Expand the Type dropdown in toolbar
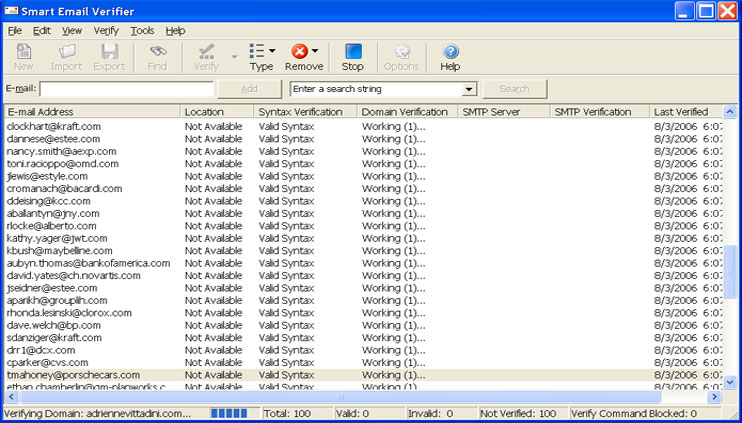This screenshot has width=742, height=423. pos(272,50)
